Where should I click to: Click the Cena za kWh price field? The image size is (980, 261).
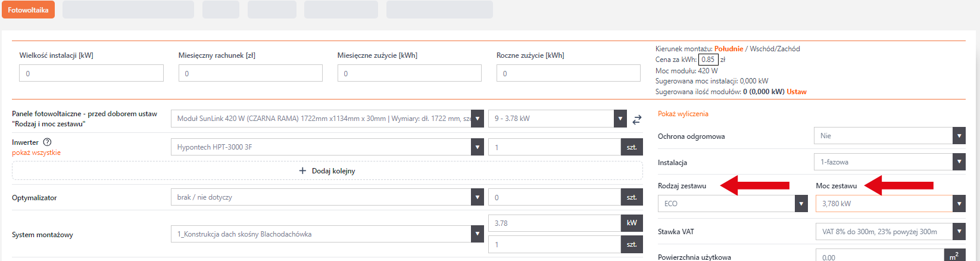(x=708, y=60)
